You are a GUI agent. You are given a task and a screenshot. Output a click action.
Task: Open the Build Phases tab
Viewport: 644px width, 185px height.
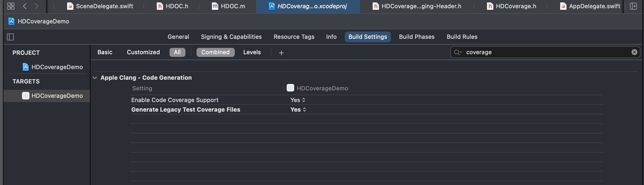(417, 37)
